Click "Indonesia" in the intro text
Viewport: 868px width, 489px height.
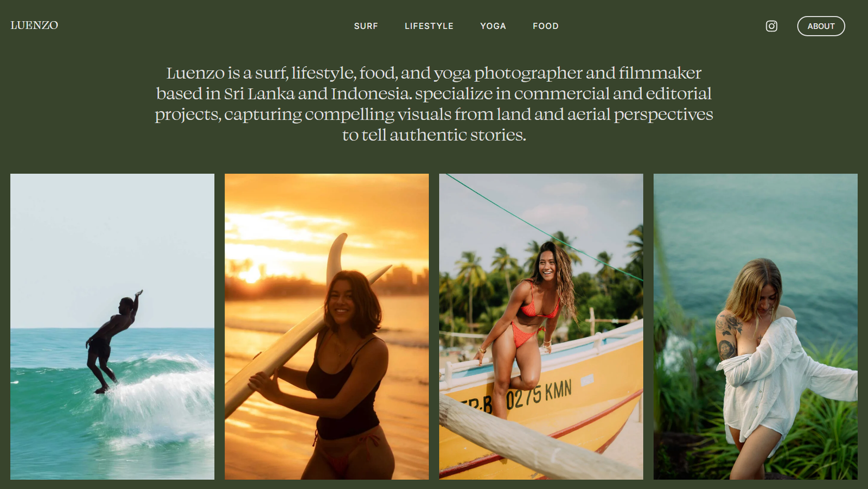371,94
